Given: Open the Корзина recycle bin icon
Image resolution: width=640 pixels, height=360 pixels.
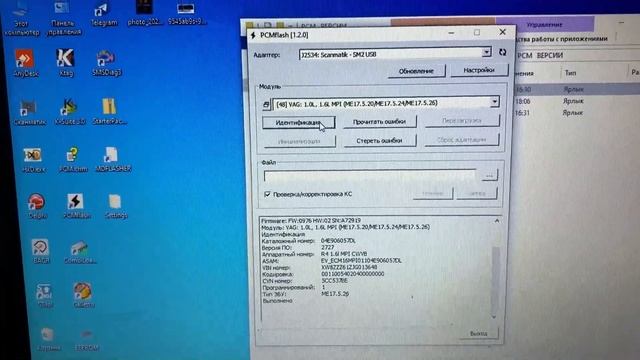Looking at the screenshot, I should (x=49, y=339).
